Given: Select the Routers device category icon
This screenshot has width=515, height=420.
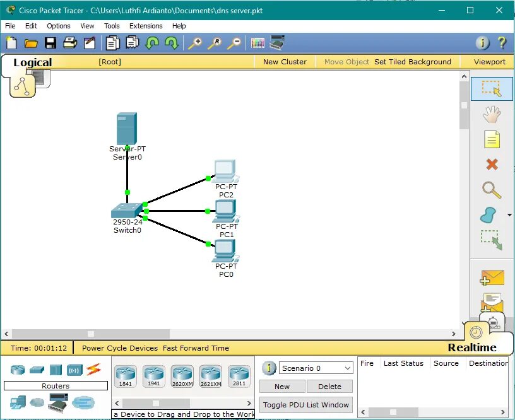Looking at the screenshot, I should [18, 370].
